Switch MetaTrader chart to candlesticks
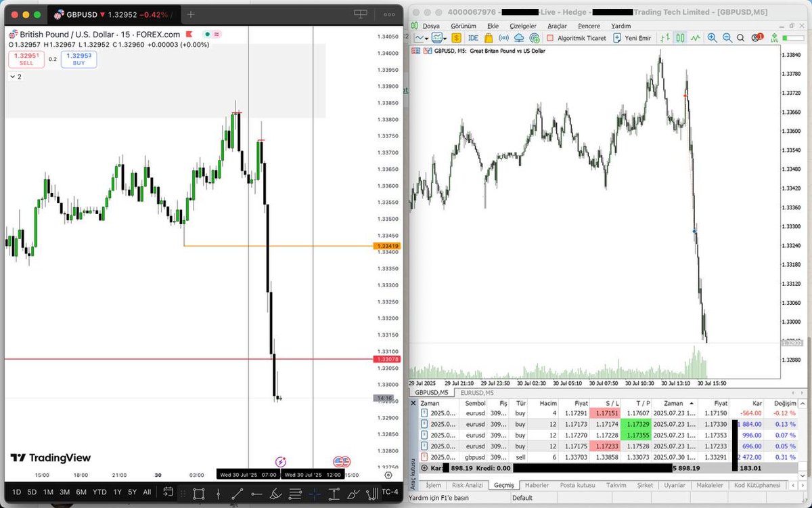 680,38
